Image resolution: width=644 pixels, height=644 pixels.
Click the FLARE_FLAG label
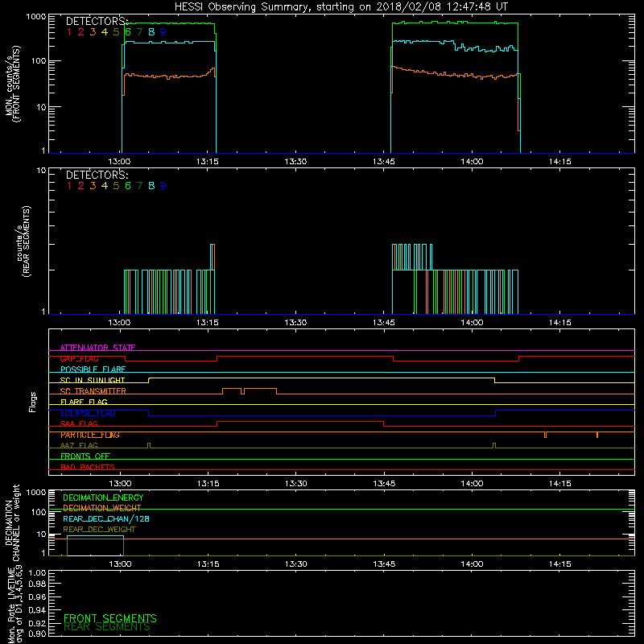[84, 402]
